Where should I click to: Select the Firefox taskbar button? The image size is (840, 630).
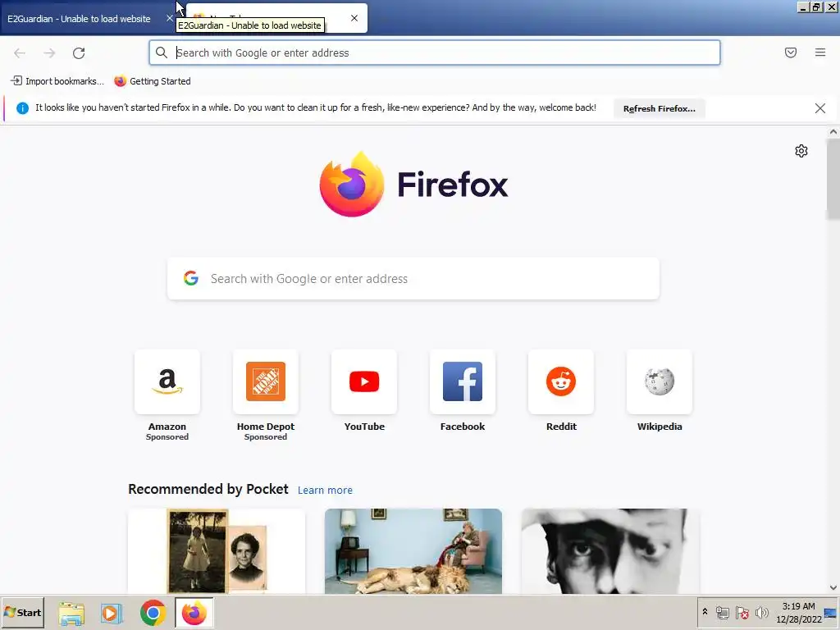tap(194, 613)
